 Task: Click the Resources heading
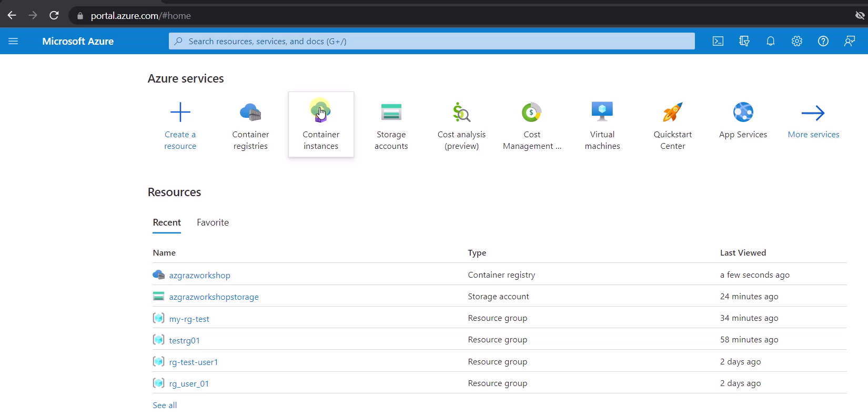pos(174,192)
